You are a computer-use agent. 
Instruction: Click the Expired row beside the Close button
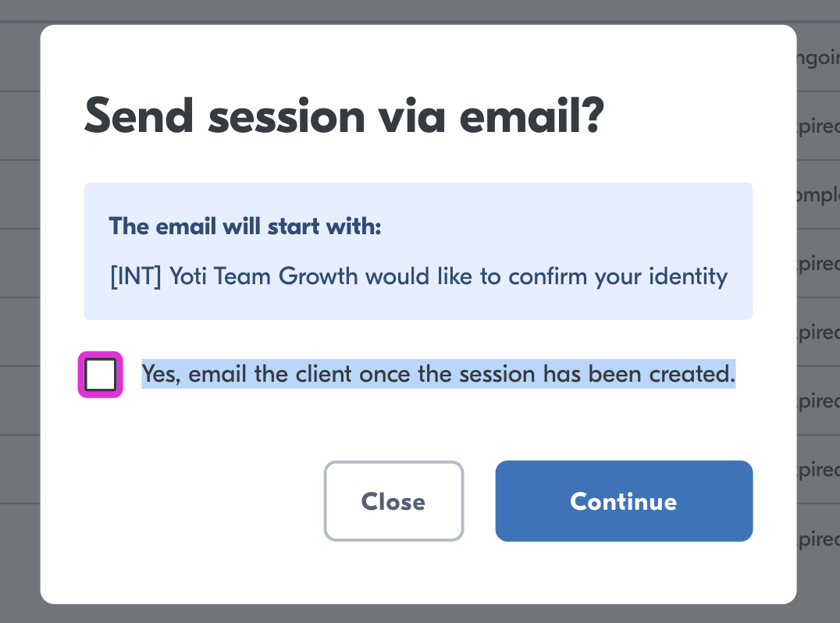(817, 469)
